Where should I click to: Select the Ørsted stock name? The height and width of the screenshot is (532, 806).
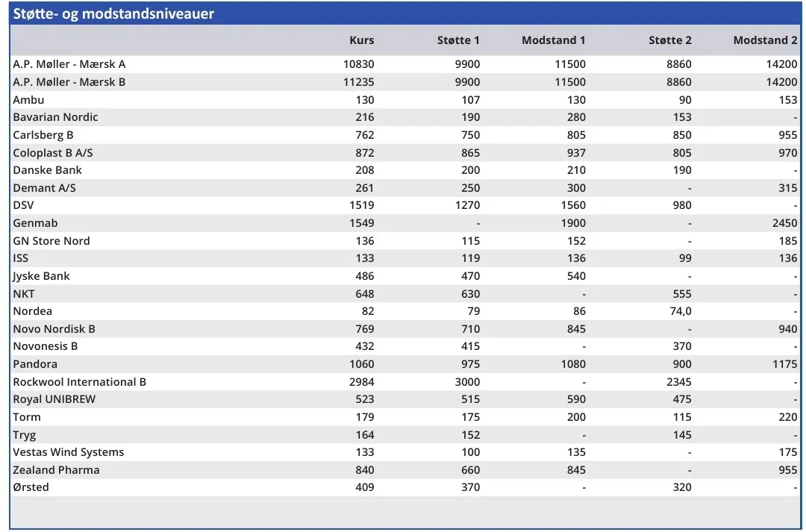coord(31,487)
